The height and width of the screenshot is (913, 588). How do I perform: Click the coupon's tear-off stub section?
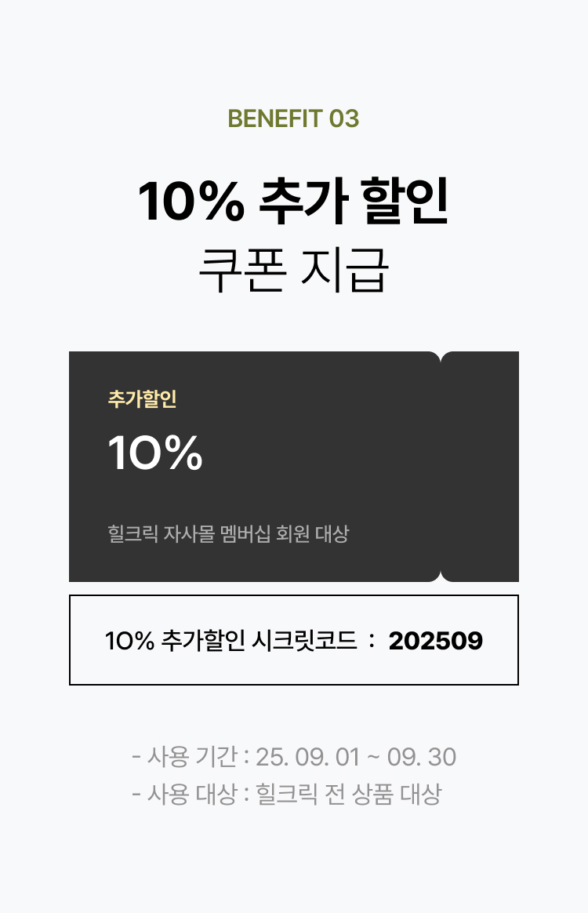coord(480,467)
